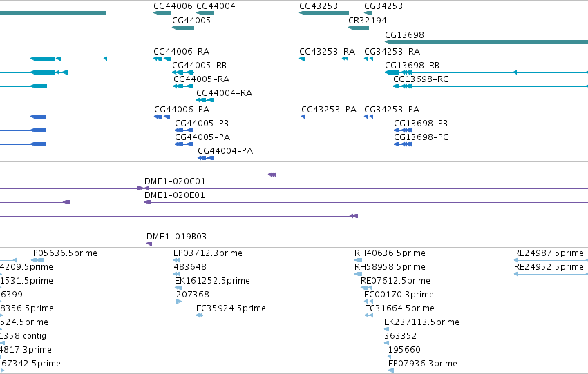This screenshot has width=588, height=374.
Task: Click protein CG34253-PA label
Action: [x=392, y=109]
